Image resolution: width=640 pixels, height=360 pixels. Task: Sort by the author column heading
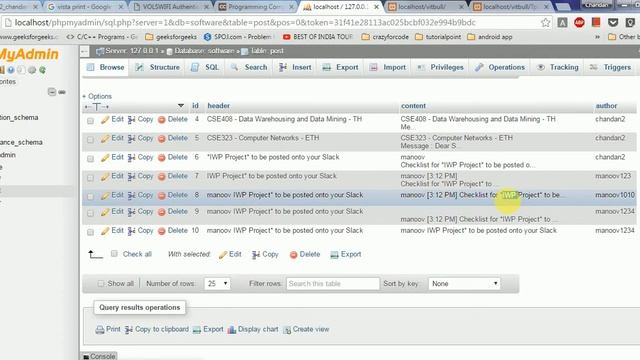(x=606, y=106)
